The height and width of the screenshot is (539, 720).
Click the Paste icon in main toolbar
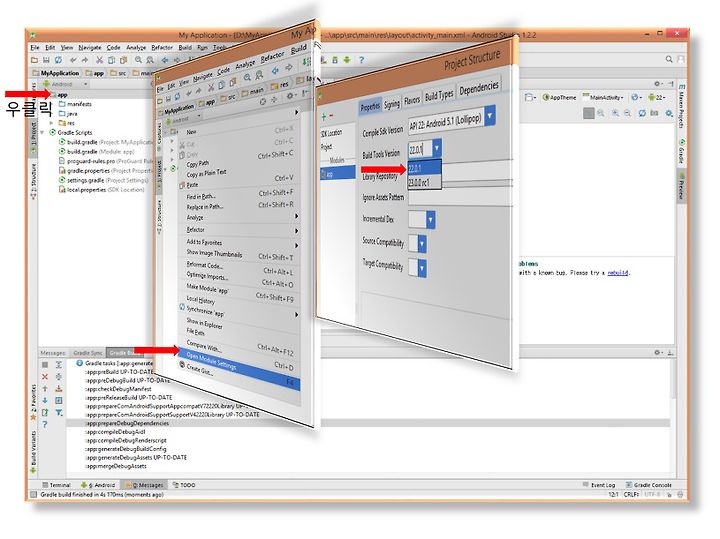123,60
